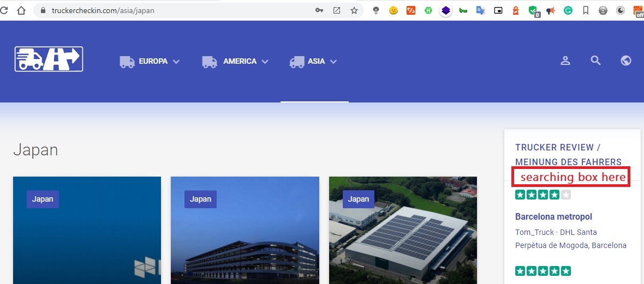Expand the EUROPA dropdown chevron

[176, 62]
